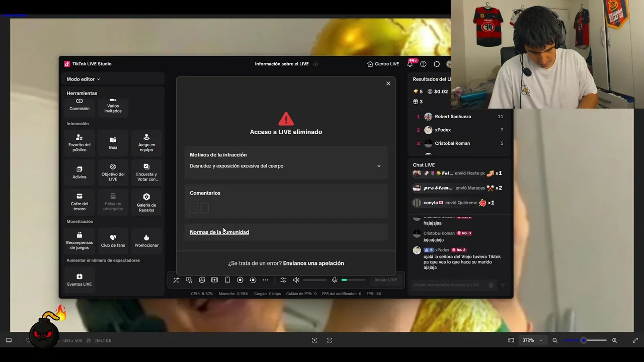Open Bolsa de obsequios tool

coord(113,202)
